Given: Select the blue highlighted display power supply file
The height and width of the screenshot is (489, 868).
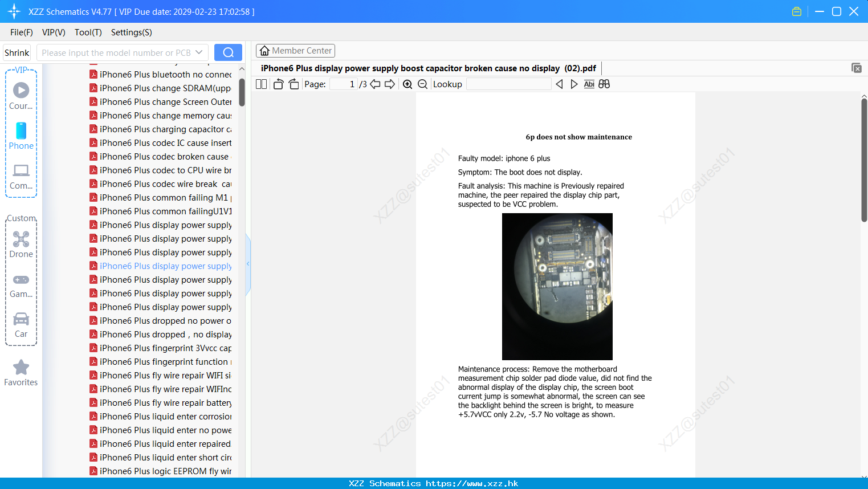Looking at the screenshot, I should coord(161,266).
